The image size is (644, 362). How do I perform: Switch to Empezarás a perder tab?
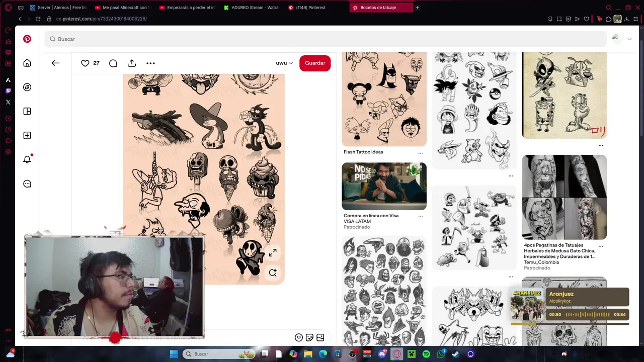coord(187,8)
